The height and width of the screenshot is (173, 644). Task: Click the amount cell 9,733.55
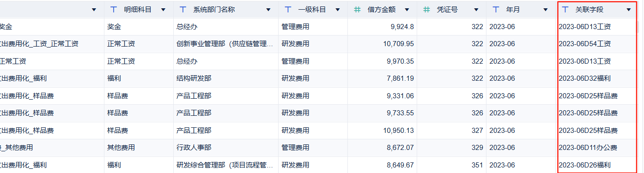point(400,113)
